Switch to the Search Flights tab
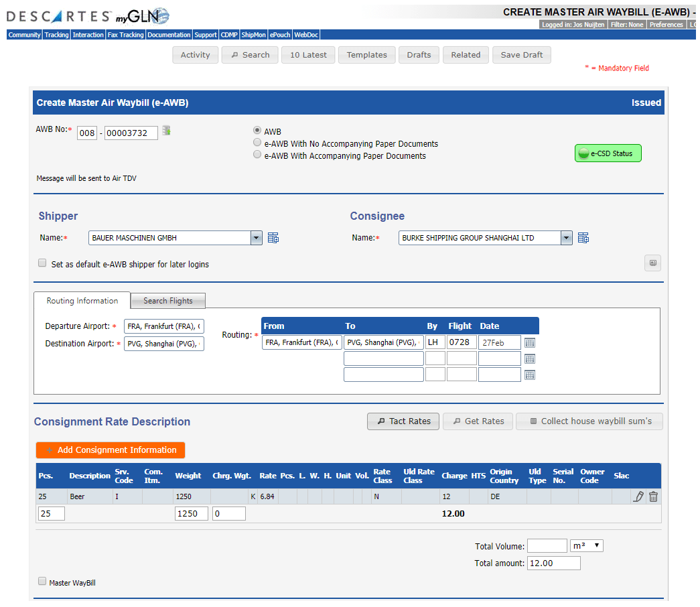Screen dimensions: 700x607 click(x=167, y=301)
